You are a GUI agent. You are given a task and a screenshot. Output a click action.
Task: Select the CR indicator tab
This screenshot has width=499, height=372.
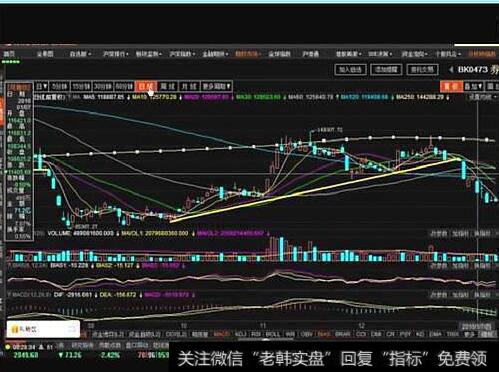pos(390,334)
